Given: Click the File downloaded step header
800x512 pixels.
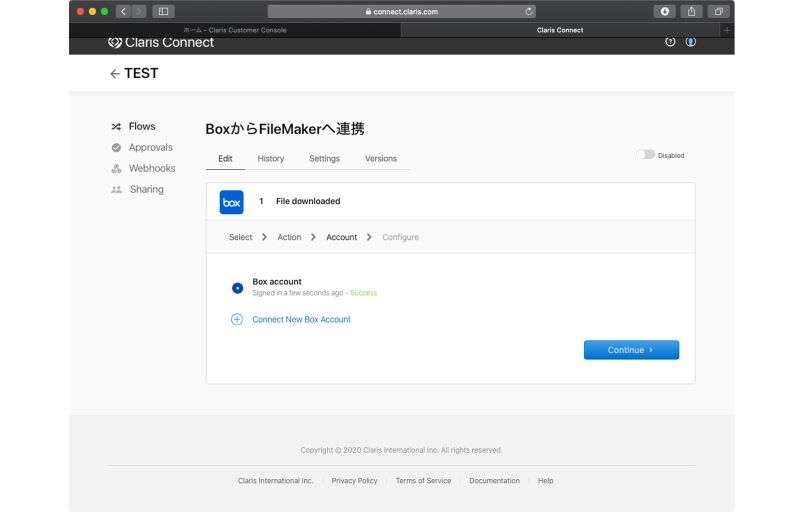Looking at the screenshot, I should [x=451, y=201].
